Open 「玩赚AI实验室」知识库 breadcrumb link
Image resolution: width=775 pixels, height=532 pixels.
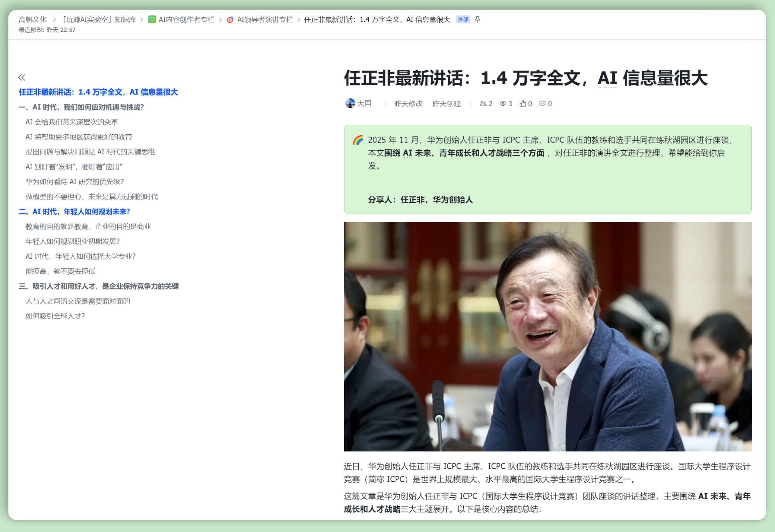(99, 20)
